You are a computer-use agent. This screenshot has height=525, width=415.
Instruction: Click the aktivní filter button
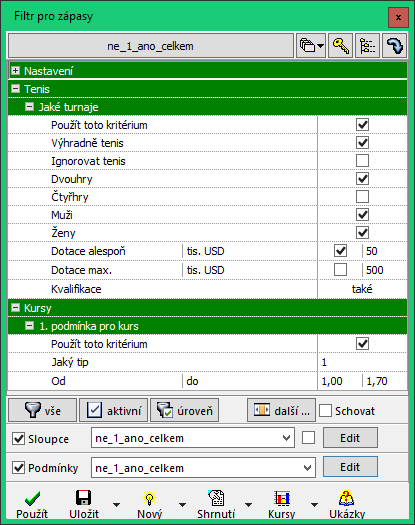114,410
